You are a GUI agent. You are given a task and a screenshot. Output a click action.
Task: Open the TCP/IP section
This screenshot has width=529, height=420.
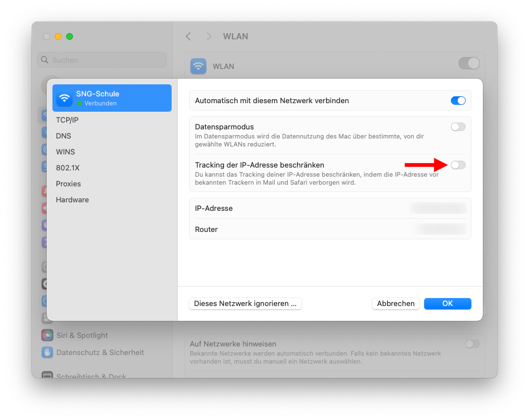[67, 120]
